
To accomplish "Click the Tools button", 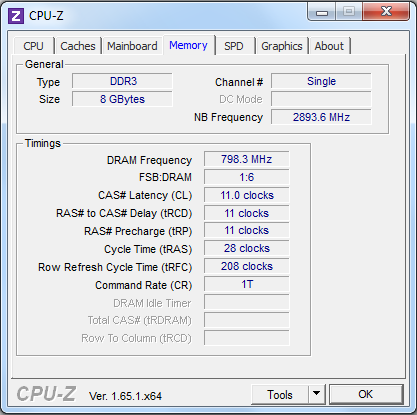I will (280, 394).
